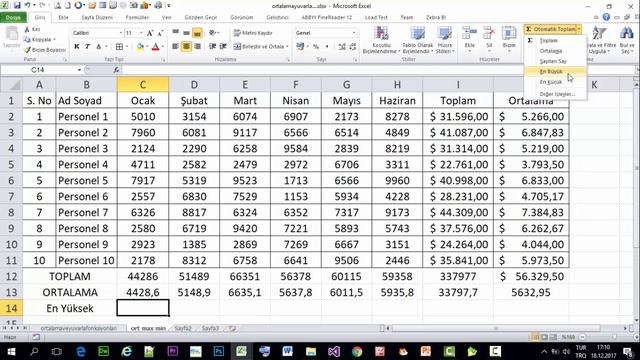Open the Genel number format dropdown
The image size is (640, 360).
(x=353, y=33)
